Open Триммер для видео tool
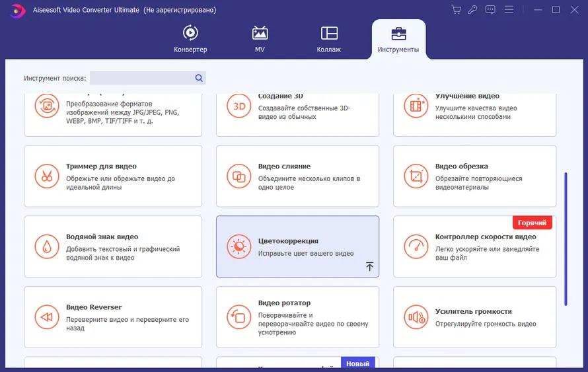The image size is (588, 372). (113, 176)
